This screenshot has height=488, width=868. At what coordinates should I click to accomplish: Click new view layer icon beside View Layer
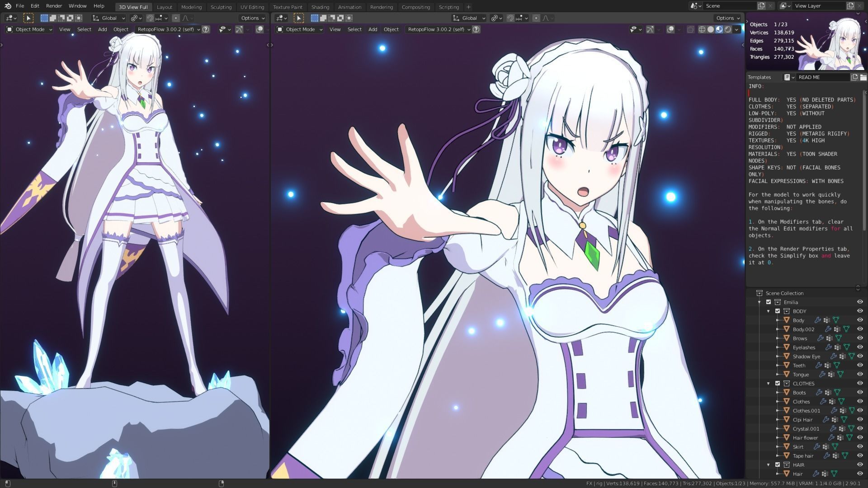click(850, 6)
